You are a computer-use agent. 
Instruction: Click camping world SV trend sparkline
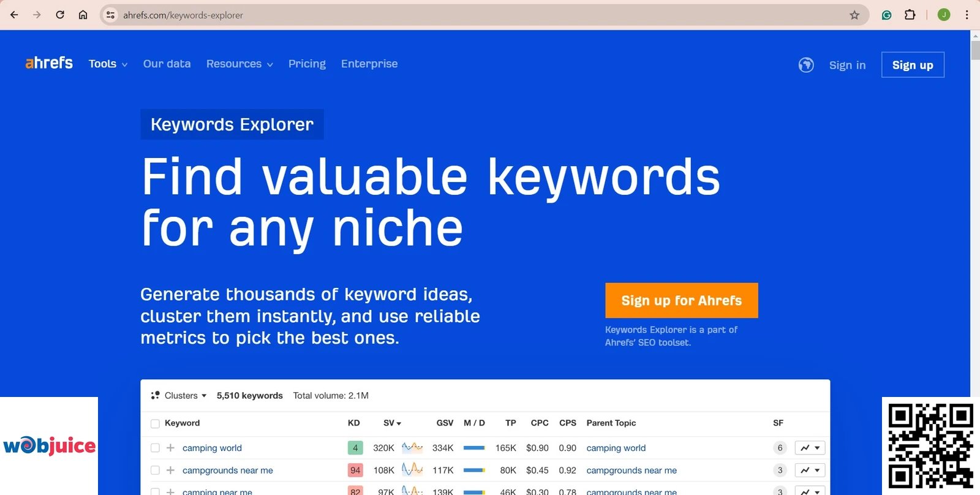[412, 447]
